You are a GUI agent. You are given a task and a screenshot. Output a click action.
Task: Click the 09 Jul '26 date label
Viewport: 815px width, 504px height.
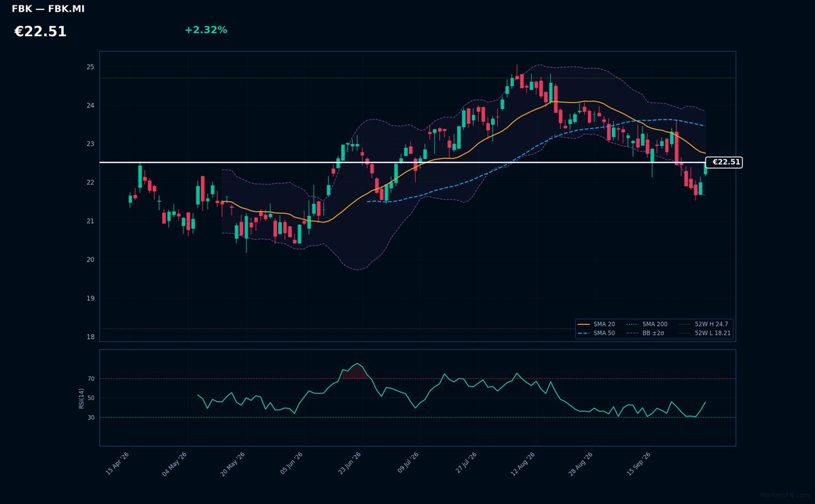(407, 464)
